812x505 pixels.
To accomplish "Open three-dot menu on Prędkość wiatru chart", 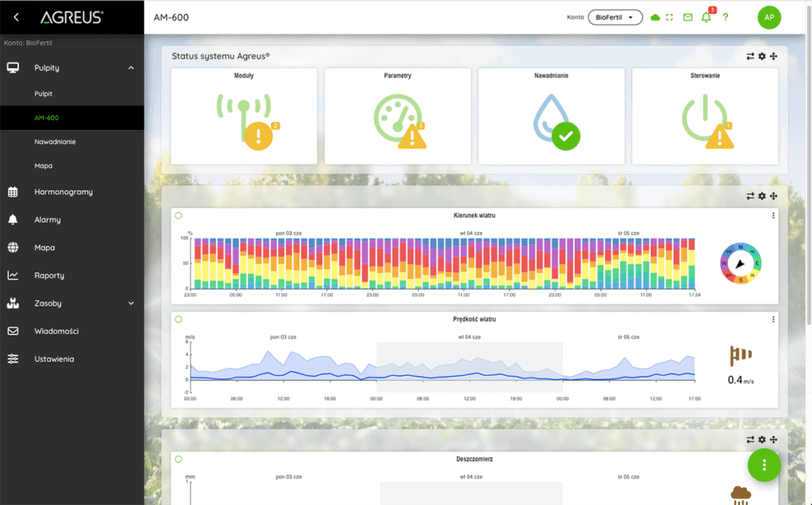I will 773,319.
